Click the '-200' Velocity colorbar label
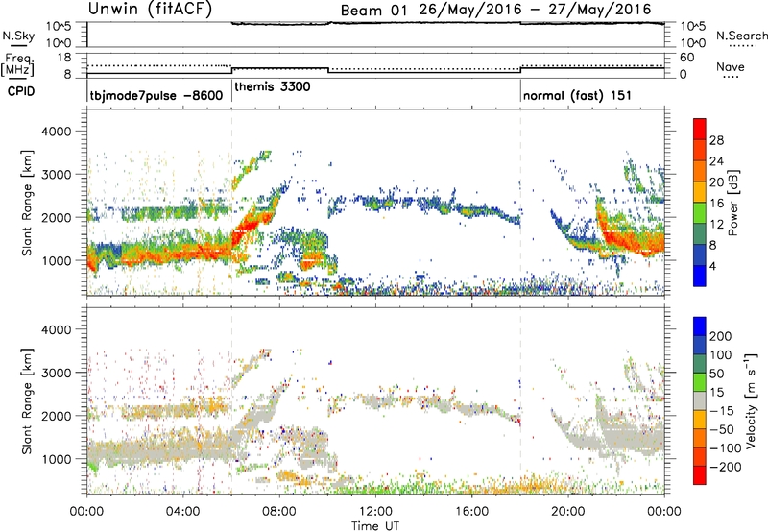Viewport: 768px width, 532px height. [726, 467]
